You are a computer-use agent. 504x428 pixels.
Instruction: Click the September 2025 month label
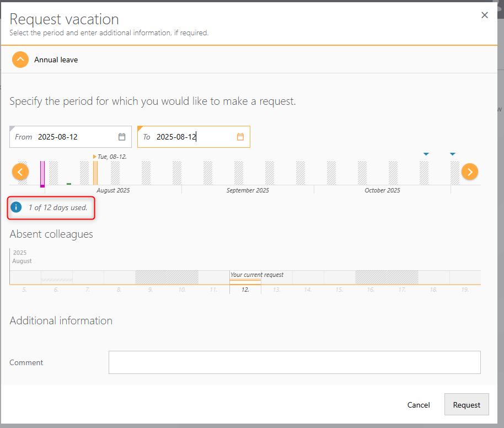[x=248, y=190]
